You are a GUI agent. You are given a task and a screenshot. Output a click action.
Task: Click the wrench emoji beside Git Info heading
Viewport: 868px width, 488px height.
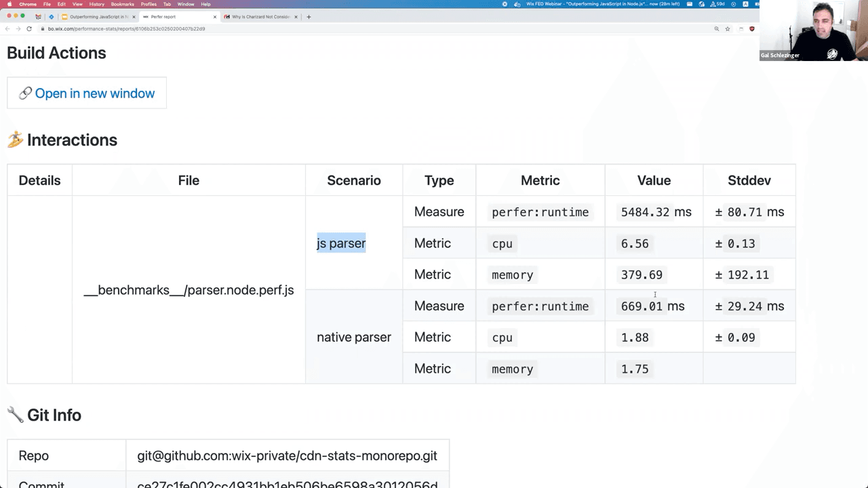(x=14, y=415)
